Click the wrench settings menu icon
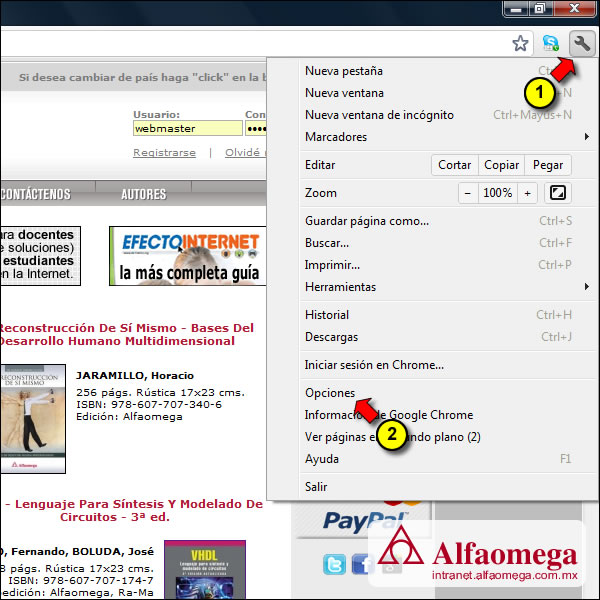 (x=582, y=44)
